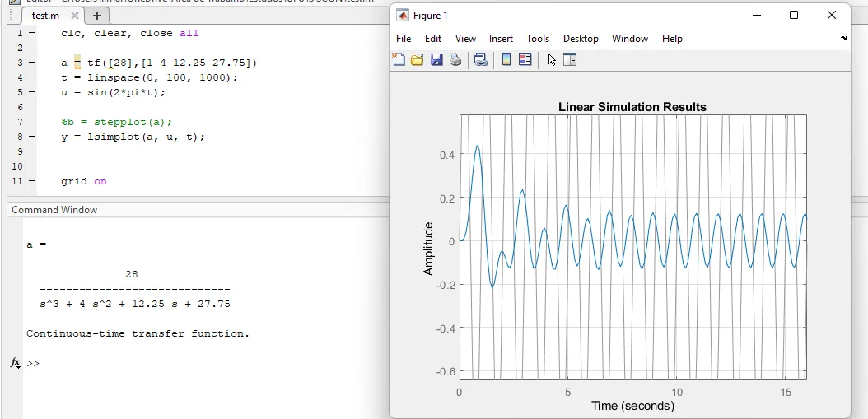Open the Property Inspector icon
Image resolution: width=868 pixels, height=419 pixels.
pos(570,59)
